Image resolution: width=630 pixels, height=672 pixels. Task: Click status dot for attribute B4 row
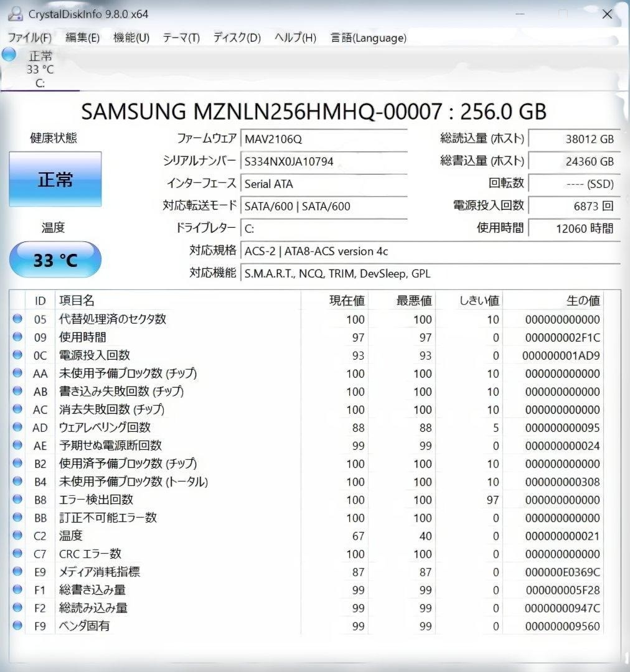pyautogui.click(x=17, y=481)
